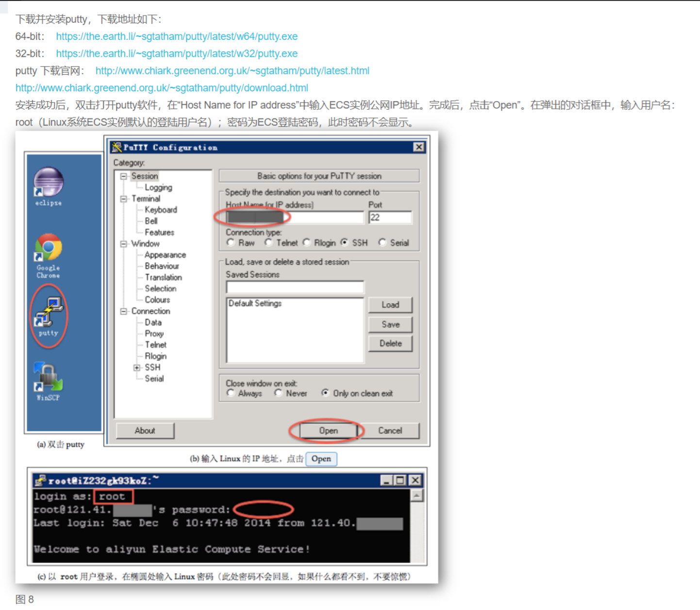Screen dimensions: 700x610
Task: Click the Delete session button
Action: [x=390, y=343]
